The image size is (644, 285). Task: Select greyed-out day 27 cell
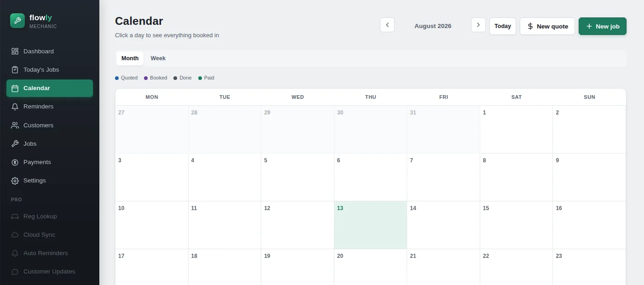tap(152, 129)
